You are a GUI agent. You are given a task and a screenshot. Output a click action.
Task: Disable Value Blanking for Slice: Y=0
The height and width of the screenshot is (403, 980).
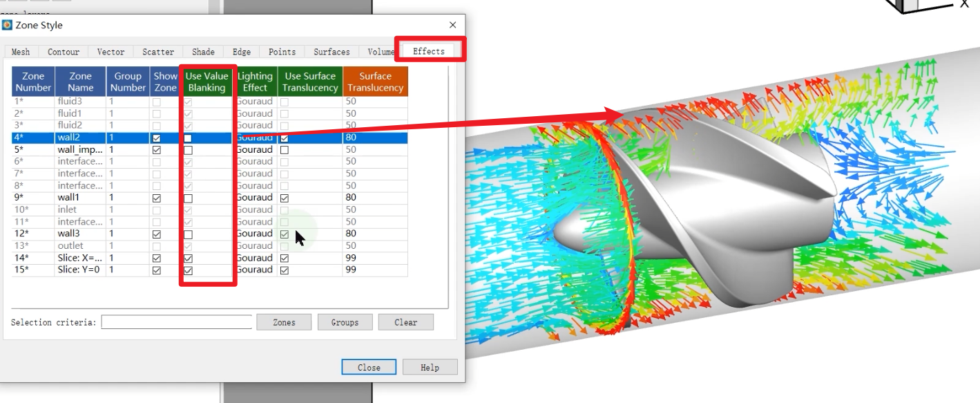(188, 270)
